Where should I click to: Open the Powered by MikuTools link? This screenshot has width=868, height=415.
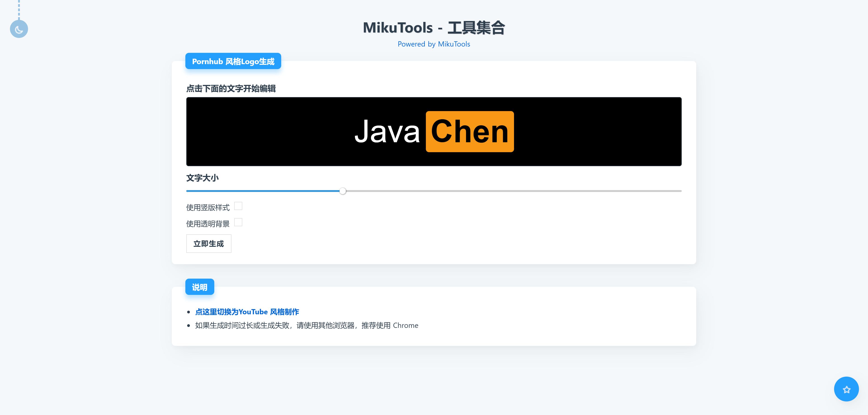click(434, 44)
